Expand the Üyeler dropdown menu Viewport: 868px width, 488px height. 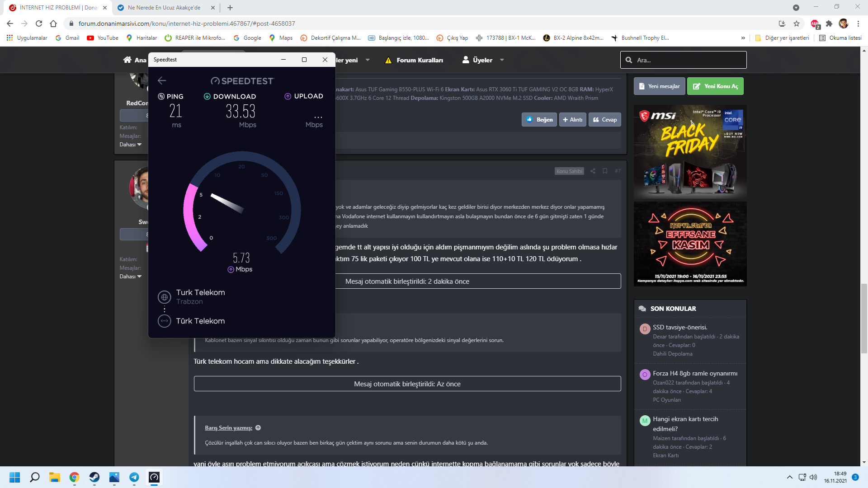502,60
